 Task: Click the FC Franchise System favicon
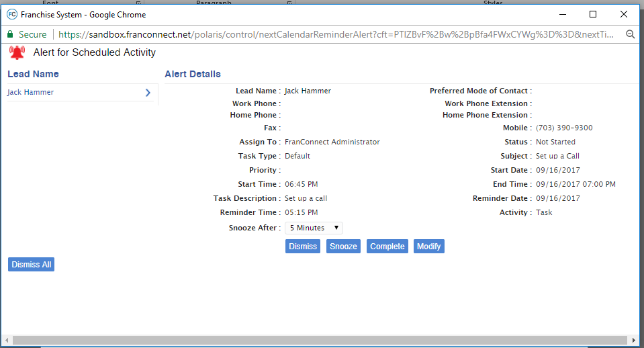[12, 14]
